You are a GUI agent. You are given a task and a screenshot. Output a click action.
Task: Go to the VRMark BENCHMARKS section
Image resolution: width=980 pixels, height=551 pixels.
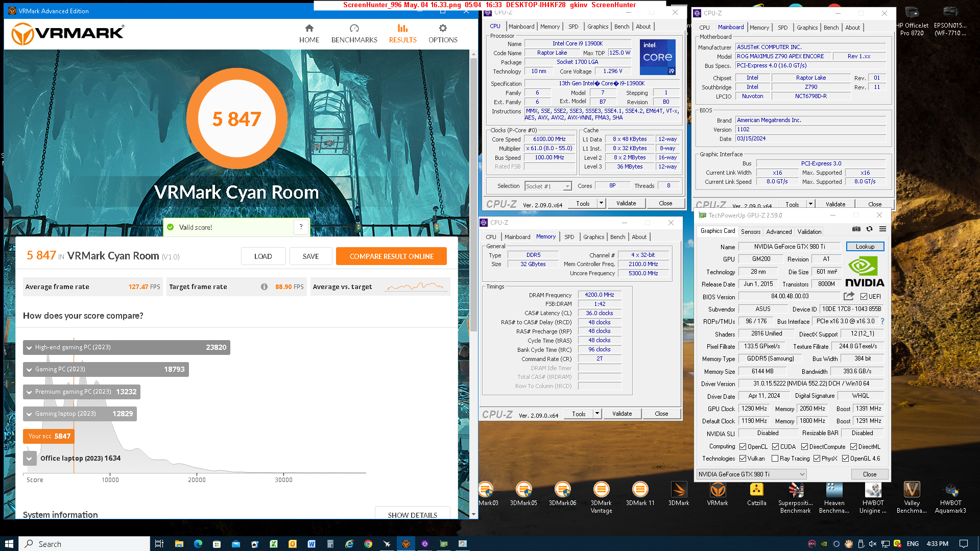coord(354,34)
